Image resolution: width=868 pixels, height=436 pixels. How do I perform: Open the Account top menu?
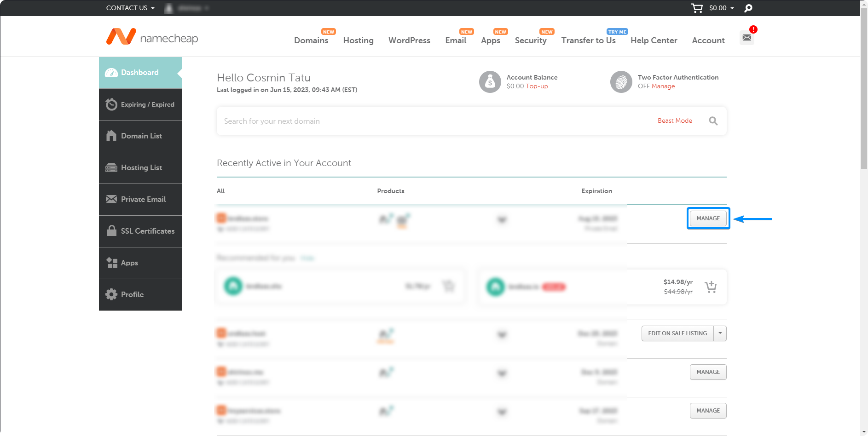pos(708,40)
